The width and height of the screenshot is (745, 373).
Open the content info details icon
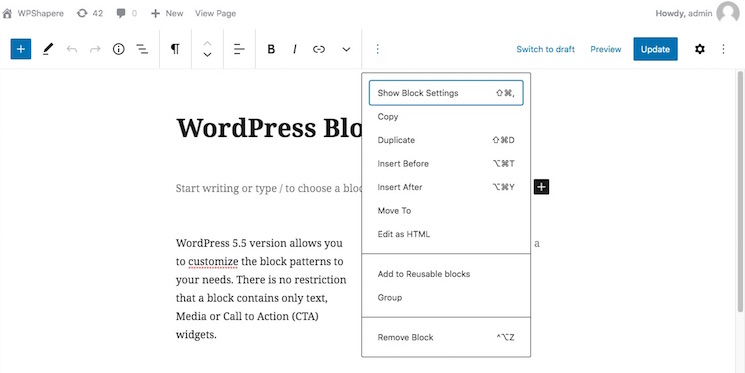click(x=118, y=49)
